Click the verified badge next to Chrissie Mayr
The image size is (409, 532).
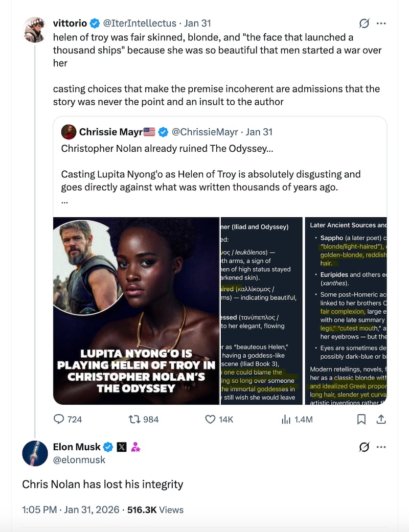point(163,132)
